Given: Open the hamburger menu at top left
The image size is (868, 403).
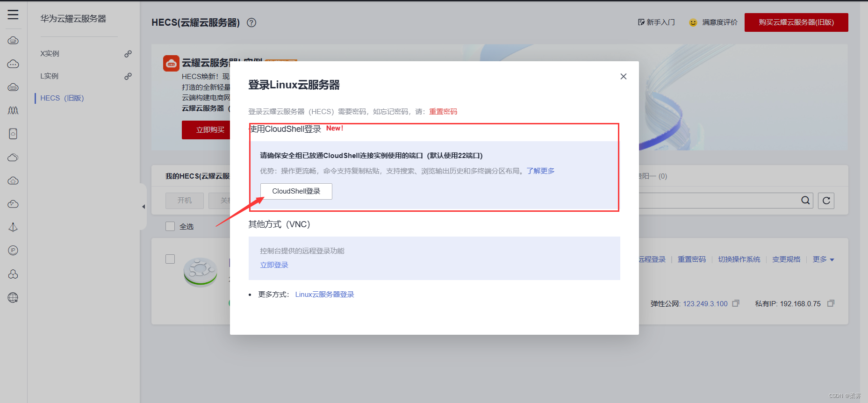Looking at the screenshot, I should (x=13, y=14).
